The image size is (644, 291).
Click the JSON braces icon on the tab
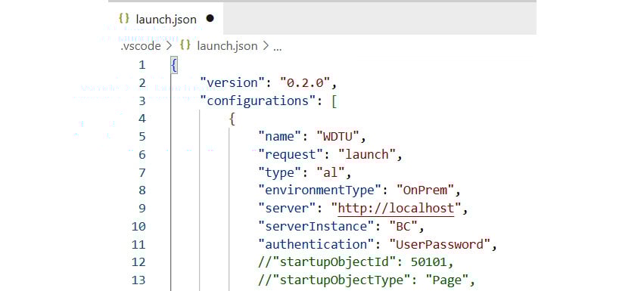[x=123, y=19]
